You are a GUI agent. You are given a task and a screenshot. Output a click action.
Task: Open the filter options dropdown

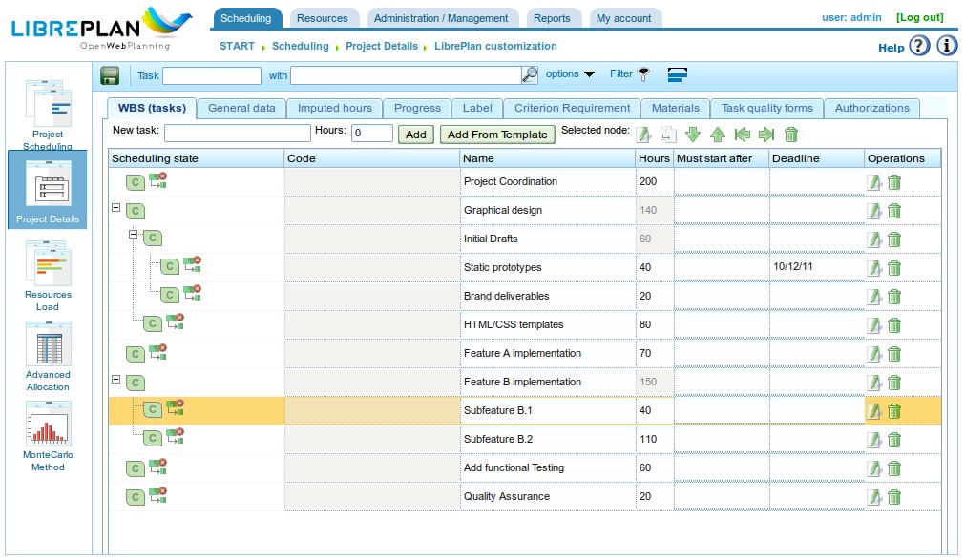(570, 74)
